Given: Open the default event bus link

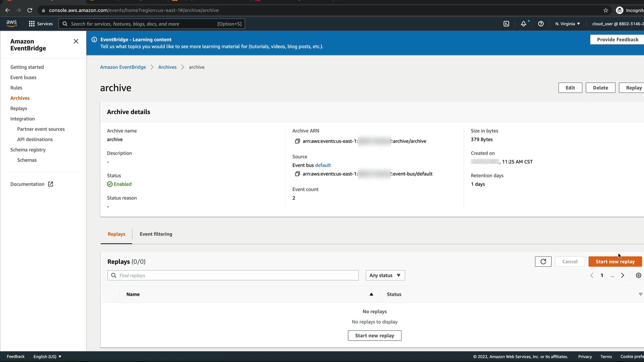Looking at the screenshot, I should 323,165.
